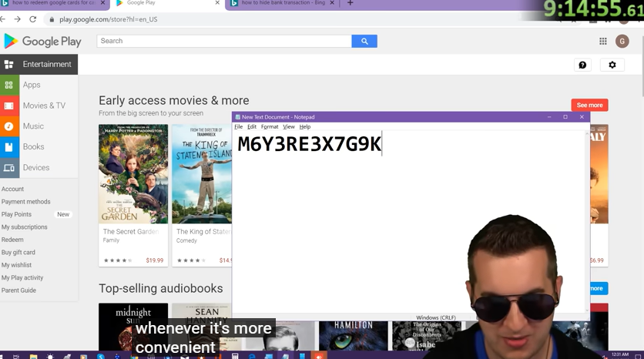The width and height of the screenshot is (644, 359).
Task: Select Apps in the sidebar
Action: coord(32,85)
